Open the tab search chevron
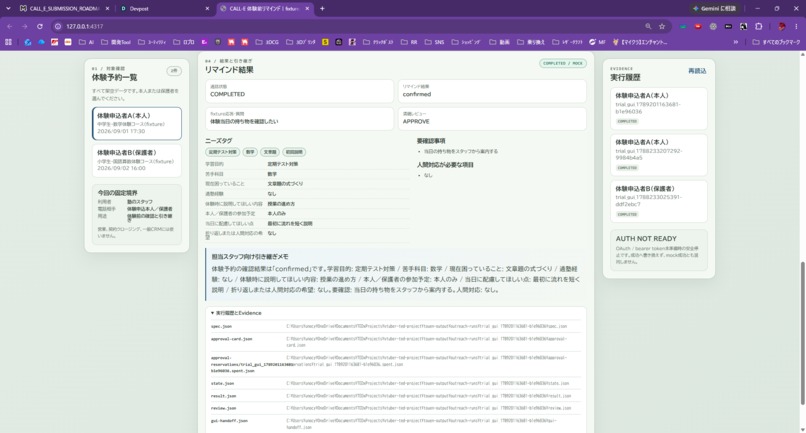This screenshot has width=806, height=433. pyautogui.click(x=8, y=9)
